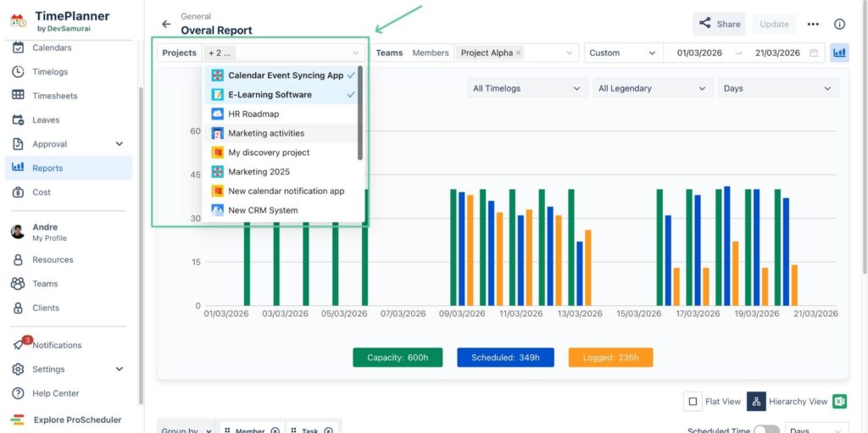Open the date picker calendar icon
Viewport: 868px width, 433px height.
tap(814, 53)
